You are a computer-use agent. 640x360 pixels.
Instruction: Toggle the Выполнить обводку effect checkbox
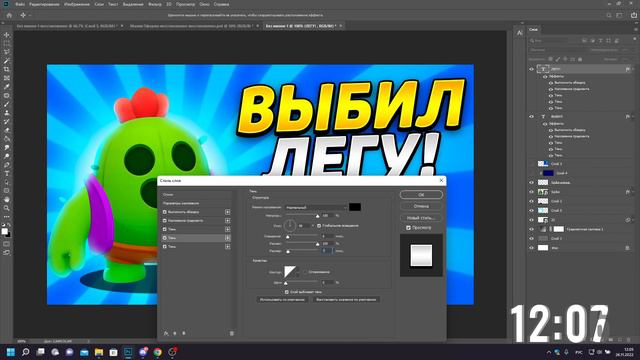point(165,212)
